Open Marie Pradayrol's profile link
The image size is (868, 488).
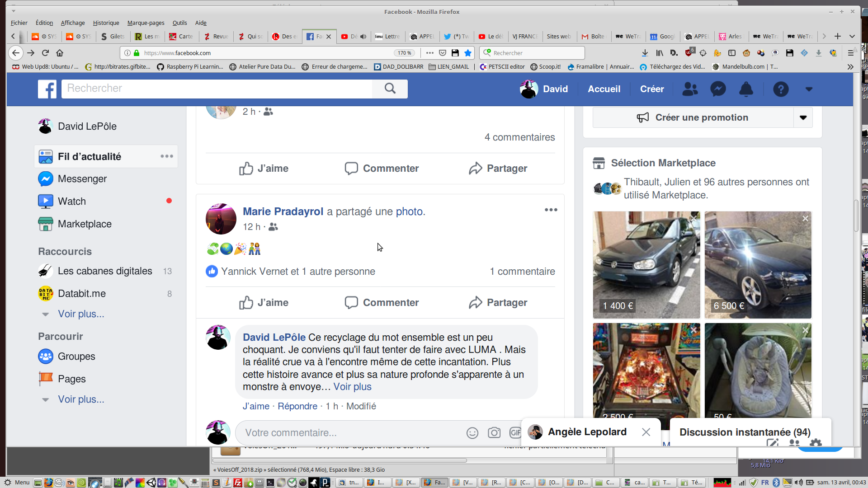[283, 211]
